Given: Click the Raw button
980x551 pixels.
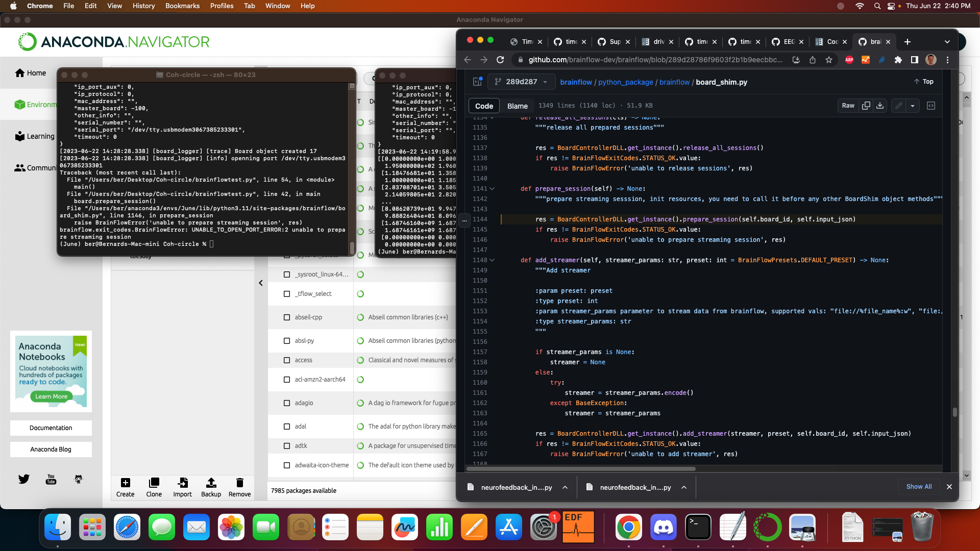Looking at the screenshot, I should tap(848, 106).
